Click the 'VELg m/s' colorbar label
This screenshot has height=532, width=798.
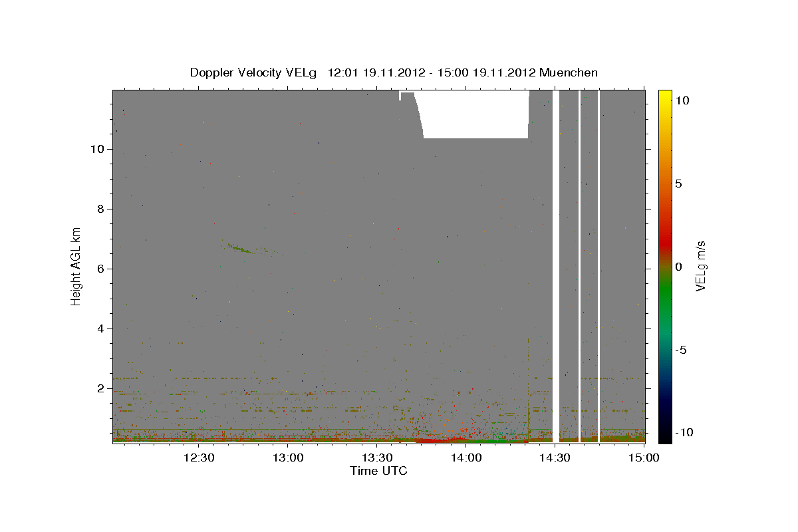701,266
